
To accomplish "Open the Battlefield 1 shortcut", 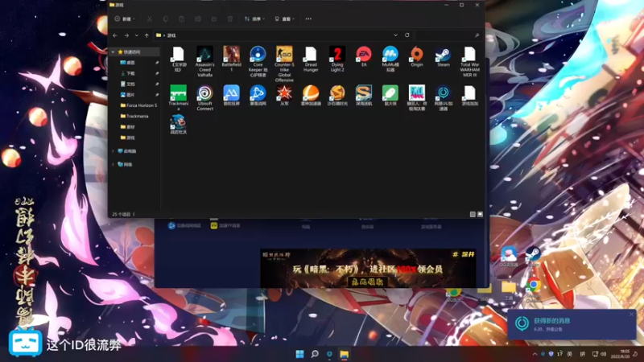I will coord(231,59).
